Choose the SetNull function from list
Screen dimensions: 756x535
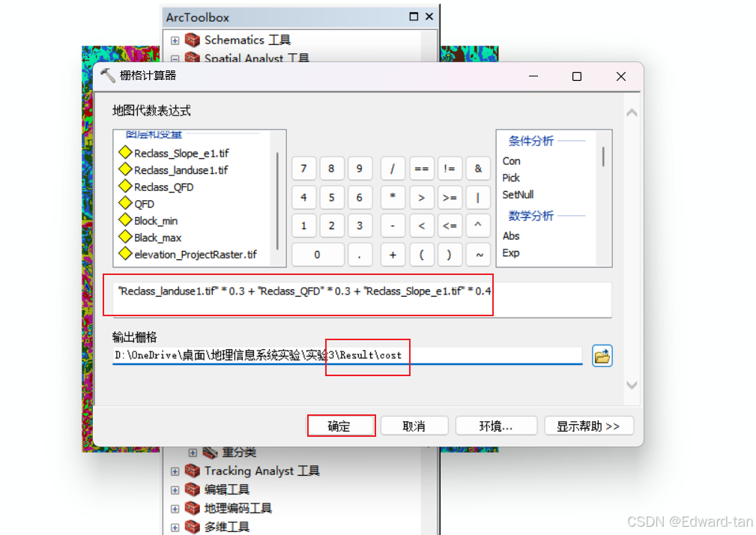coord(518,195)
